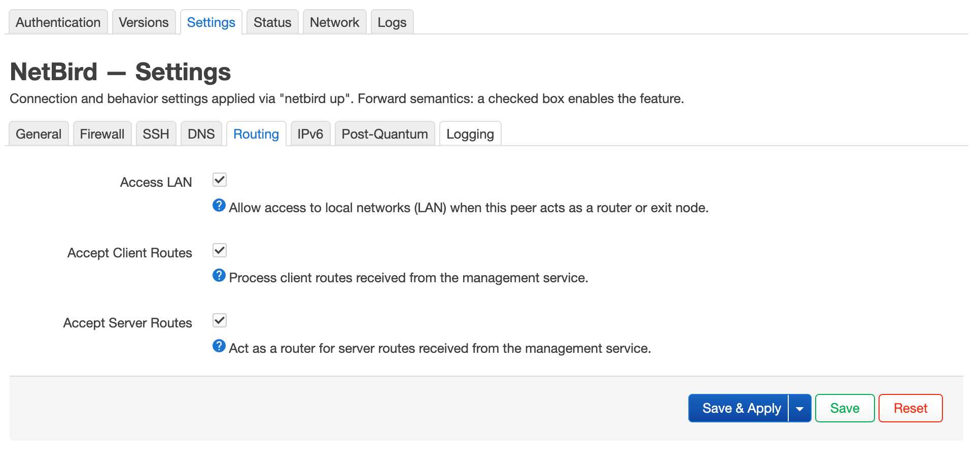Disable the Accept Server Routes checkbox
This screenshot has width=980, height=465.
pos(220,320)
